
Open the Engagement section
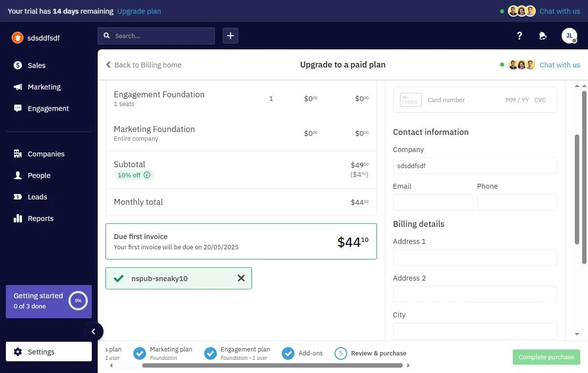pyautogui.click(x=42, y=109)
